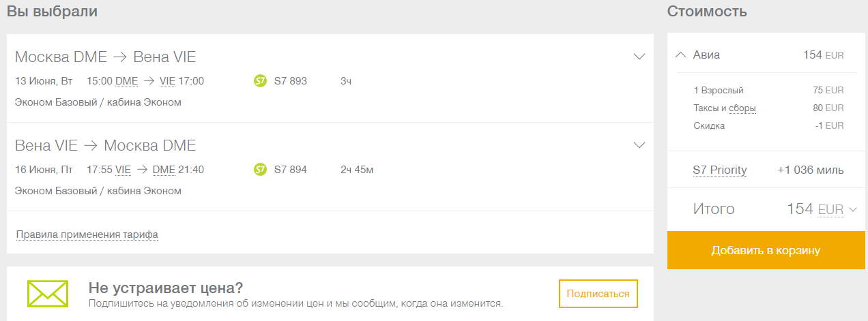Viewport: 868px width, 321px height.
Task: Click the S7 logo beside flight S7 894
Action: 260,169
